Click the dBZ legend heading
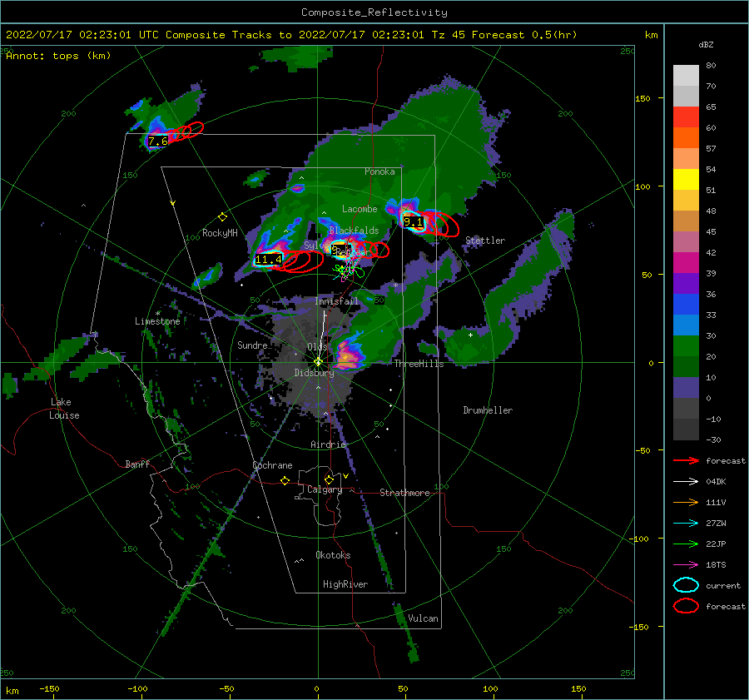Image resolution: width=749 pixels, height=700 pixels. click(706, 44)
